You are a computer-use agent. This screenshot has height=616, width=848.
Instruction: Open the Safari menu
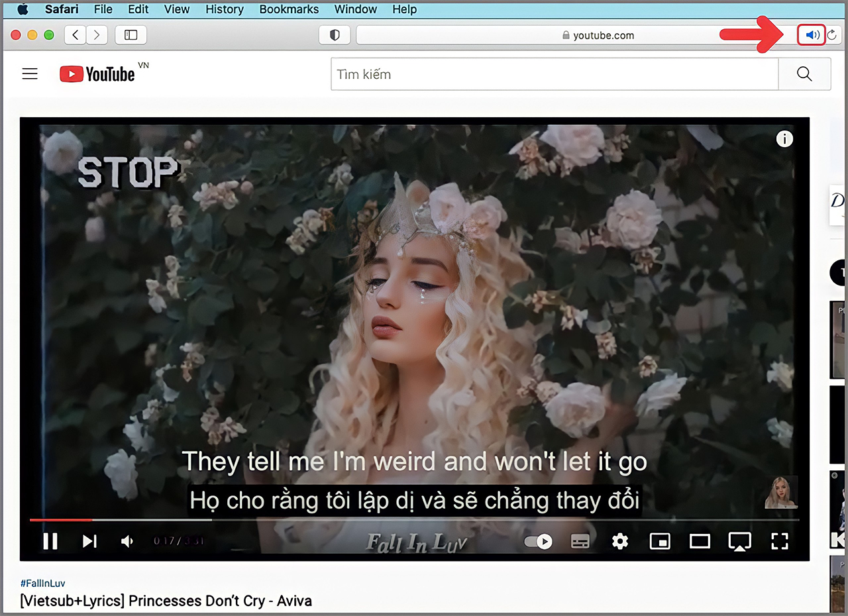pos(62,9)
